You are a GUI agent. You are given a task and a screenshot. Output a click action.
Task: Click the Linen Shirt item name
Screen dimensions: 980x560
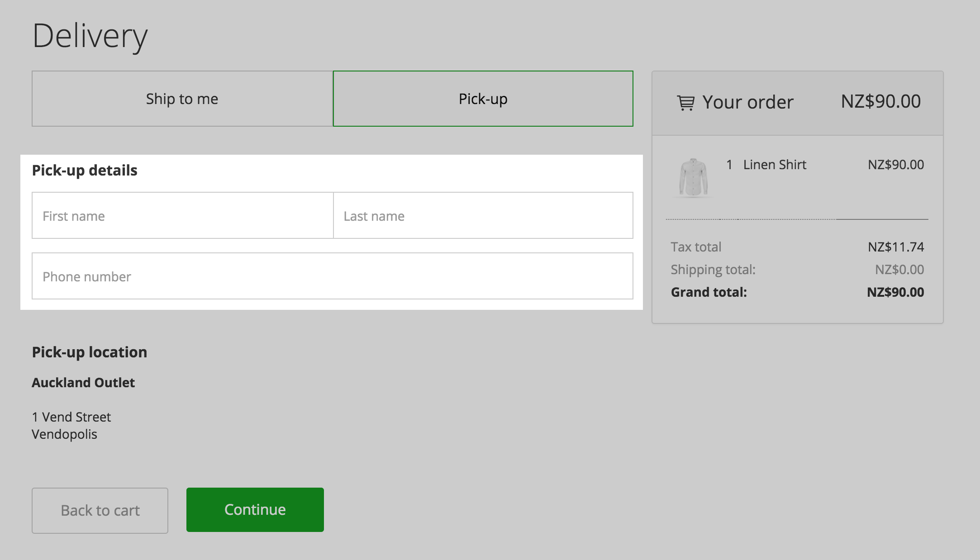[774, 165]
